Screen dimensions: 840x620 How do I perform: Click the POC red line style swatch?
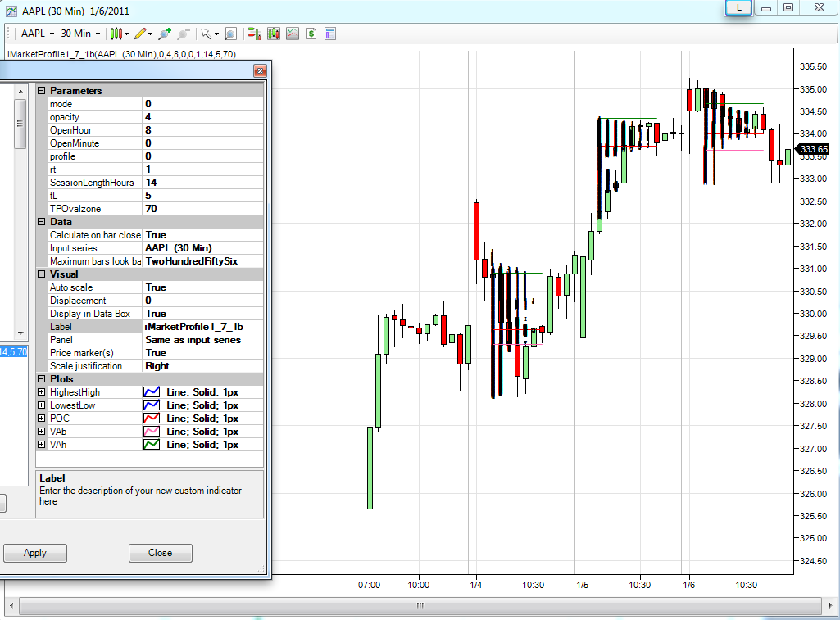coord(152,419)
